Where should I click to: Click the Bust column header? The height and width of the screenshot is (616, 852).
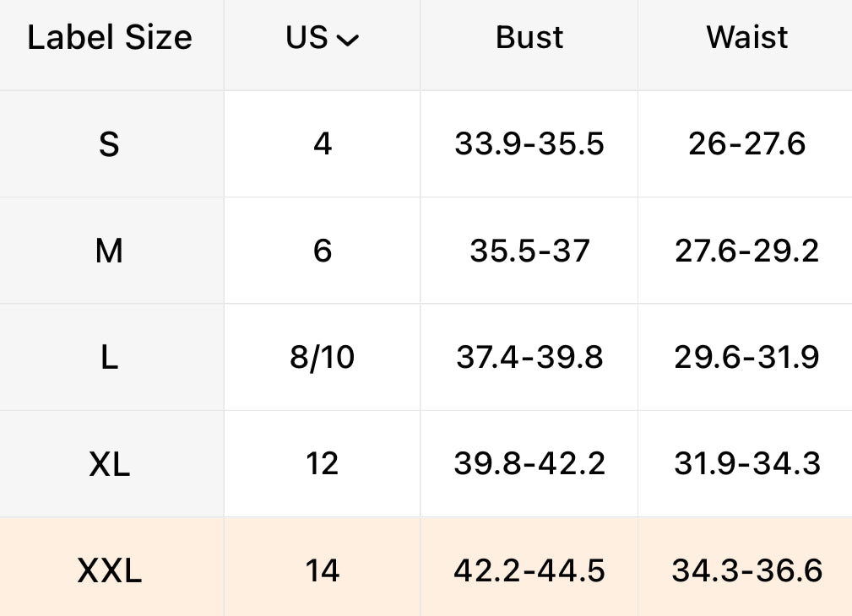click(529, 38)
